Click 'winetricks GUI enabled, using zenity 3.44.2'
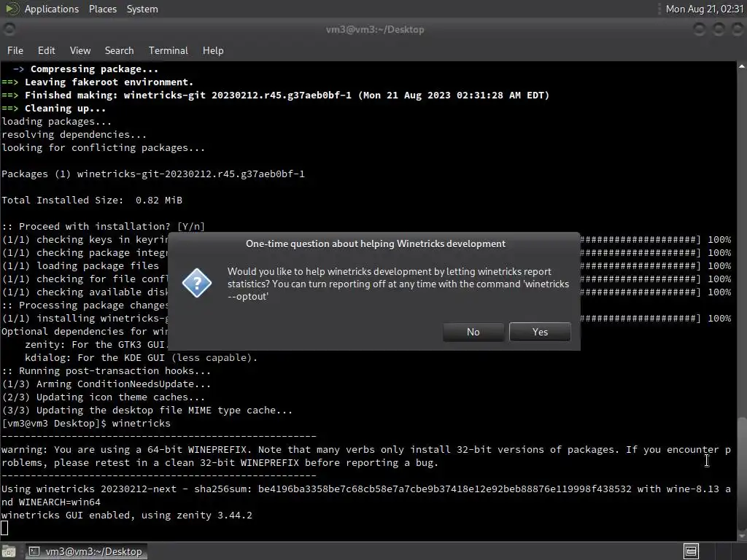The image size is (747, 560). tap(127, 516)
